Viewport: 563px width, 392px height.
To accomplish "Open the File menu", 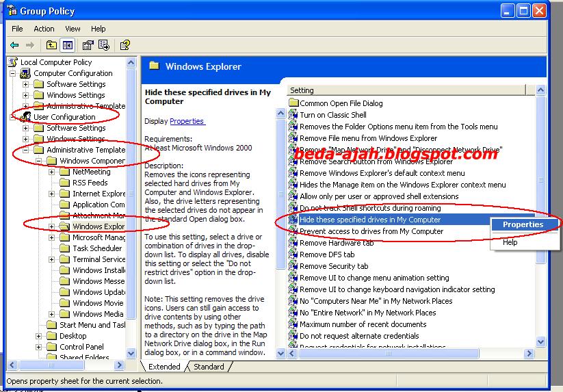I will 17,29.
